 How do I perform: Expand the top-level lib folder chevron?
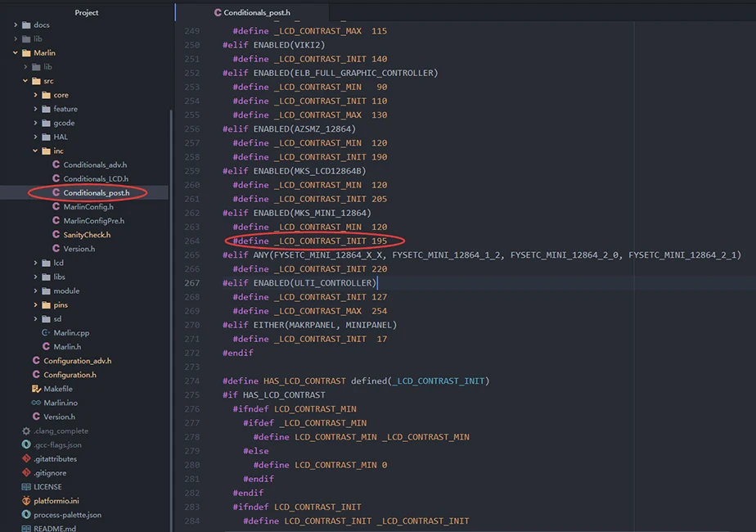(x=16, y=38)
